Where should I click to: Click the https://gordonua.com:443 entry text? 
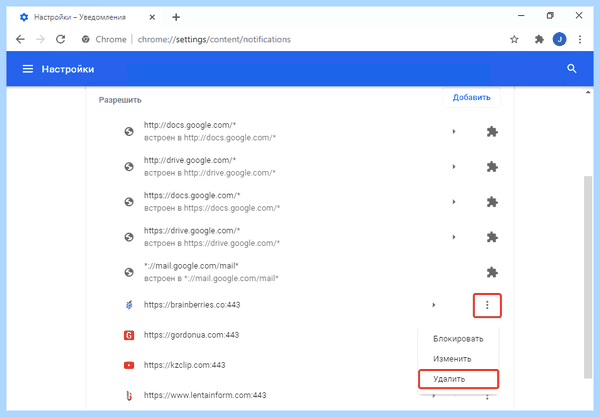[191, 335]
